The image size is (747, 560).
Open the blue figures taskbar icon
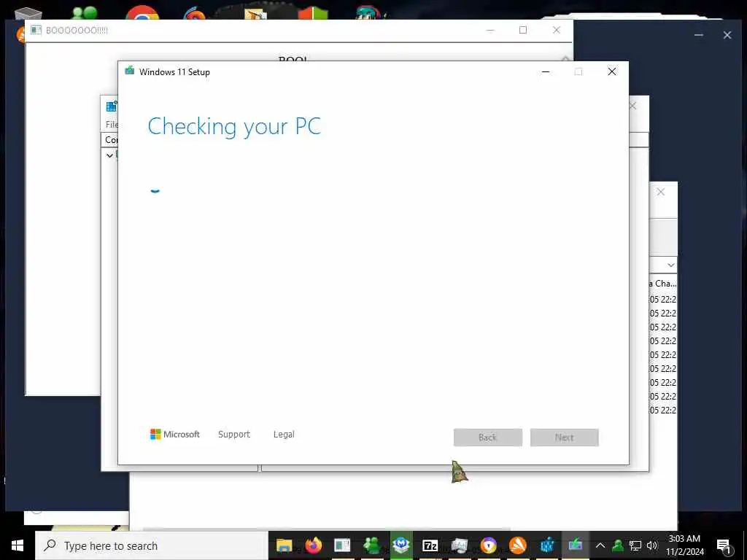tap(547, 545)
